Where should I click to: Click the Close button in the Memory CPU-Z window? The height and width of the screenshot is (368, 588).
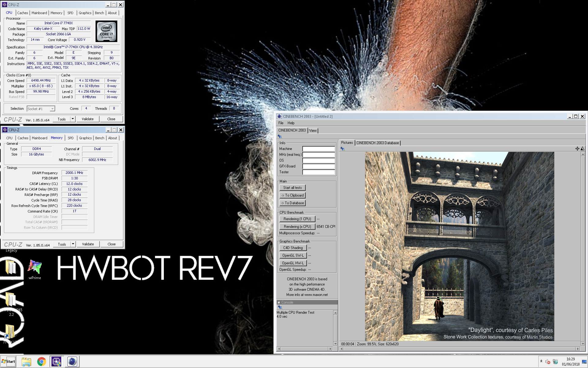(x=111, y=244)
